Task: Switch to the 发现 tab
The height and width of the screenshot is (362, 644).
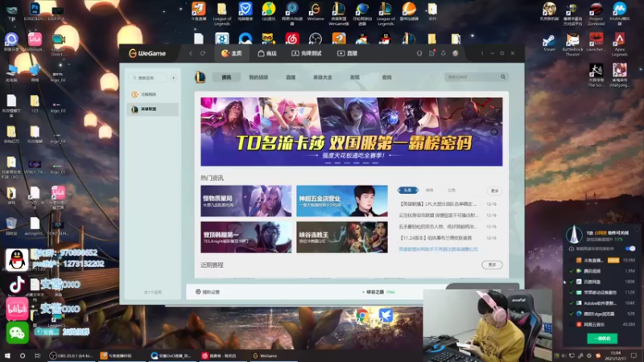Action: [x=354, y=77]
